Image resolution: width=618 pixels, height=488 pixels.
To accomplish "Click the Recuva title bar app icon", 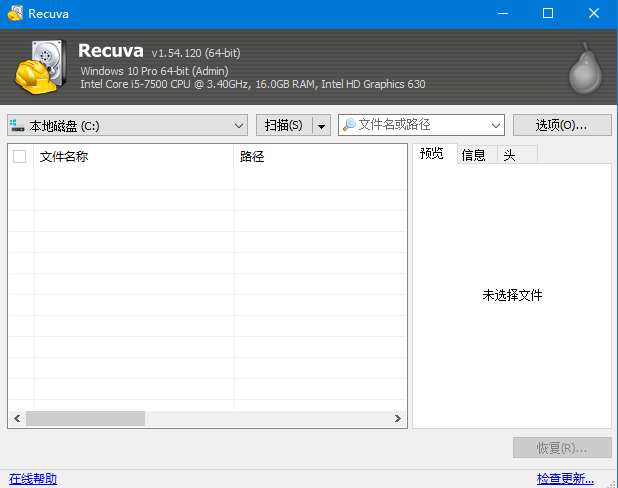I will pyautogui.click(x=15, y=13).
